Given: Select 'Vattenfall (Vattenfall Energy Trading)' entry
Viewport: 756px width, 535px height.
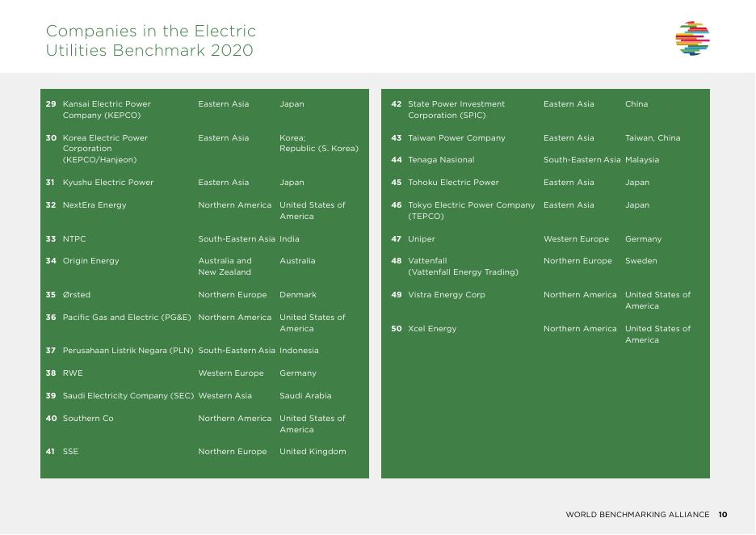Looking at the screenshot, I should pos(463,267).
